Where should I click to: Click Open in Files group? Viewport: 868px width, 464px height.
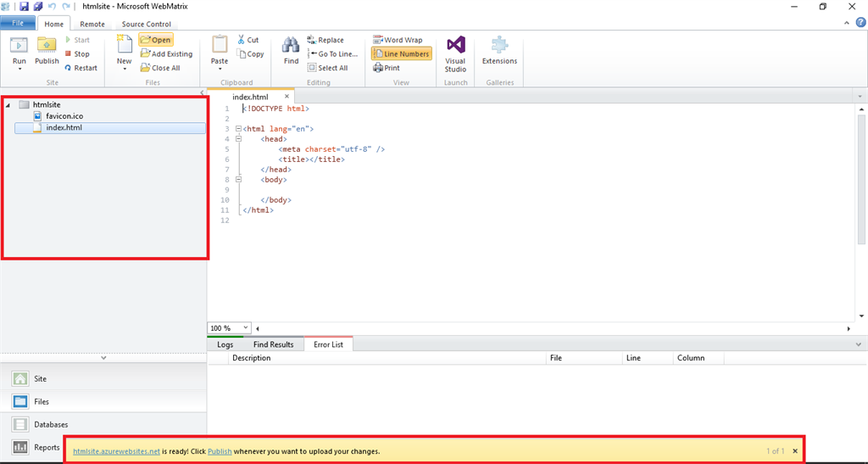click(x=156, y=40)
